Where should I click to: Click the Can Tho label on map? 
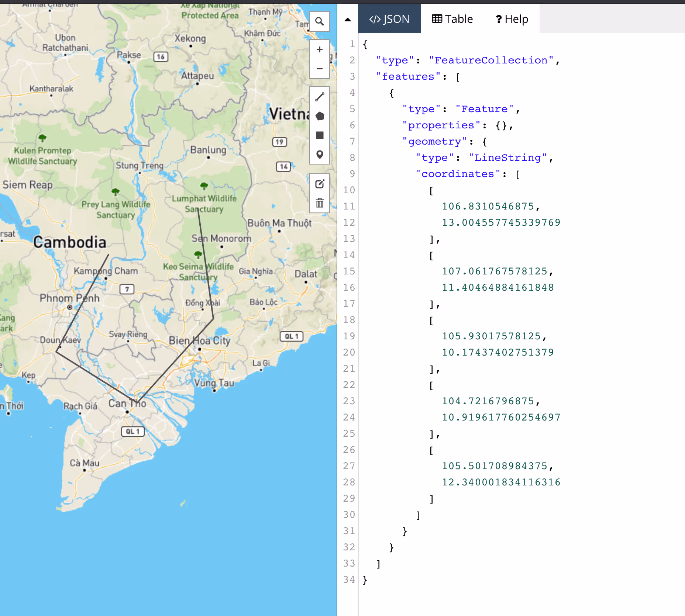click(127, 404)
